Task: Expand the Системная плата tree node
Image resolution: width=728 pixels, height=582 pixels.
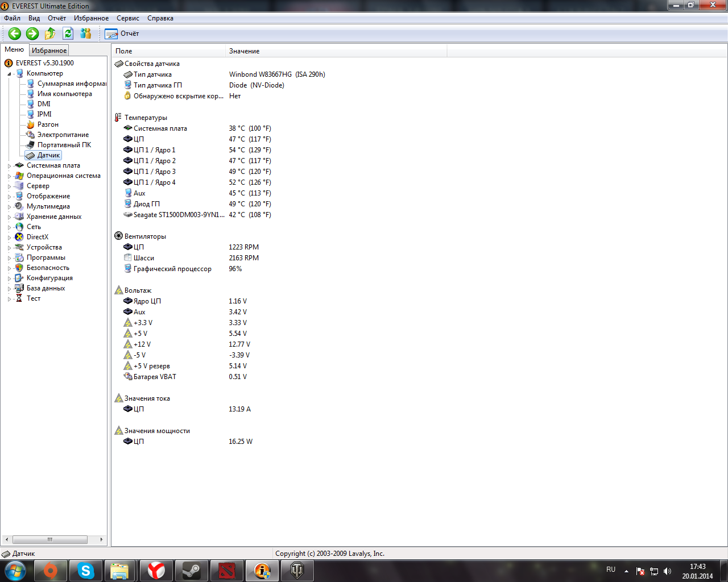Action: [x=10, y=165]
